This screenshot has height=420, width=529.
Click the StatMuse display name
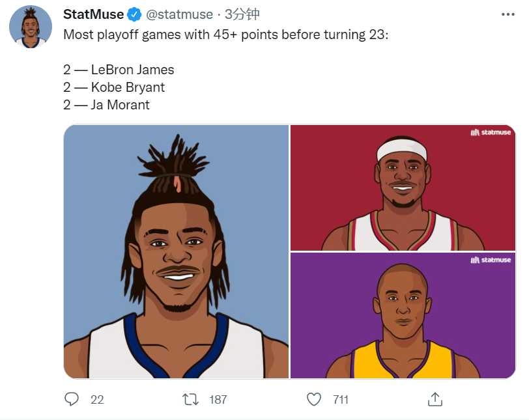tap(93, 14)
